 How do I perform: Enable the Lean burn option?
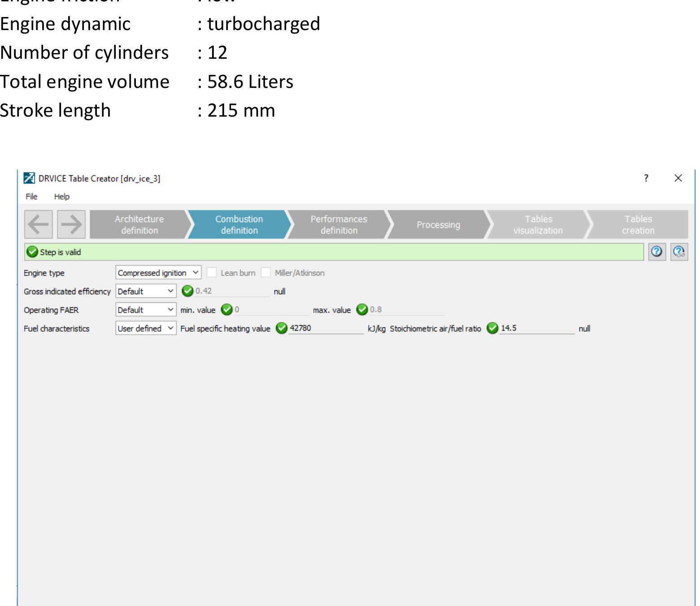click(212, 272)
